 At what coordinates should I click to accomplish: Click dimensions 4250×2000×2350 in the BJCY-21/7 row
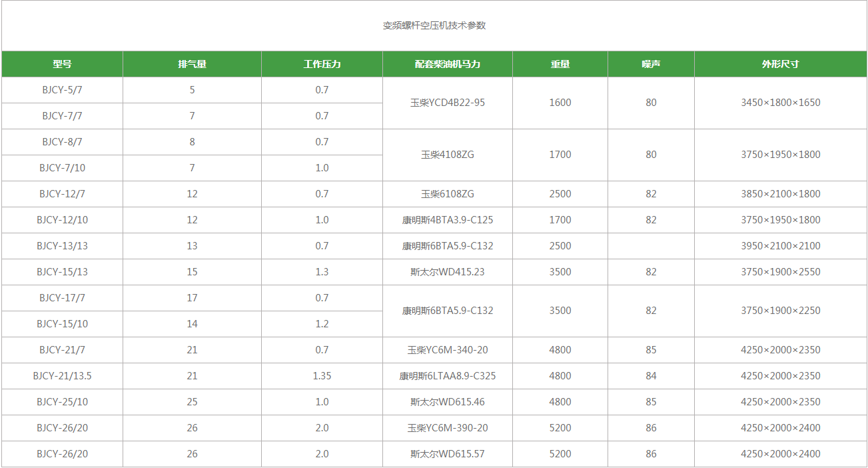781,350
